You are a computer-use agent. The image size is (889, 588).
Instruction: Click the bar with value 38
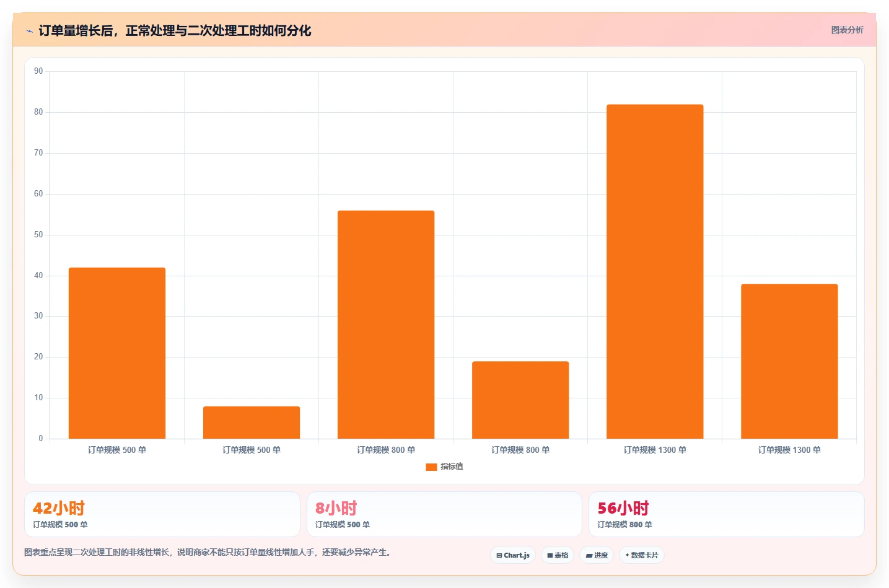coord(789,361)
